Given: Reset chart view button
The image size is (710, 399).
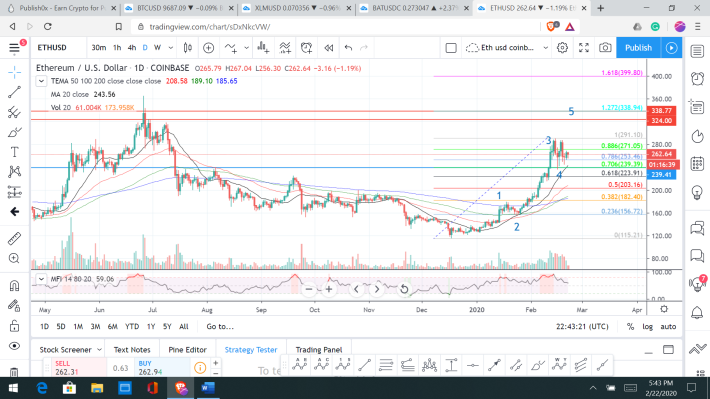Looking at the screenshot, I should (x=404, y=289).
